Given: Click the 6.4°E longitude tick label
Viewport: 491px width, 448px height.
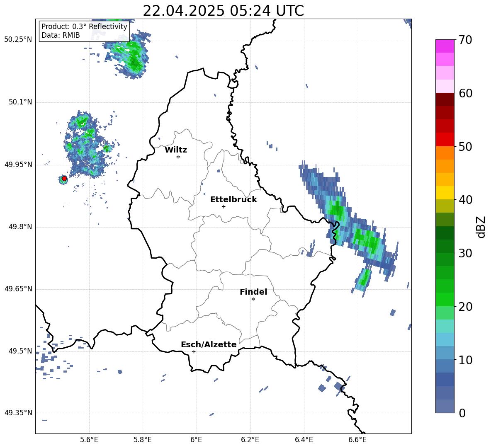Looking at the screenshot, I should click(x=304, y=440).
